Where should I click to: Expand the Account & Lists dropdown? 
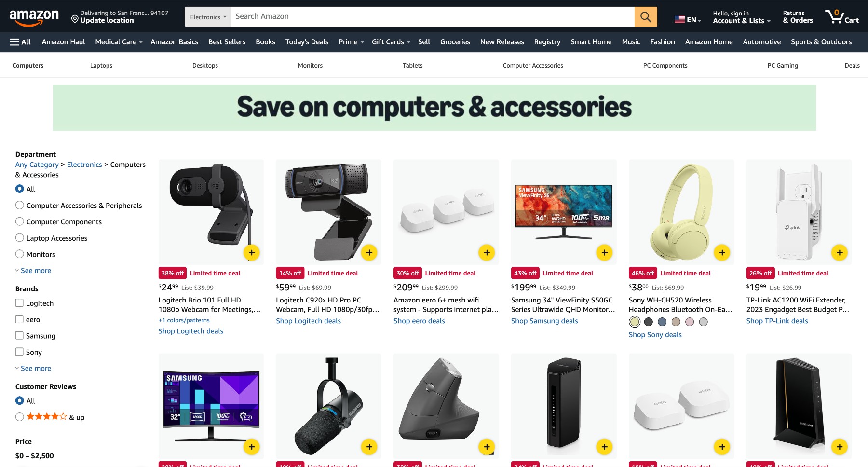coord(741,17)
